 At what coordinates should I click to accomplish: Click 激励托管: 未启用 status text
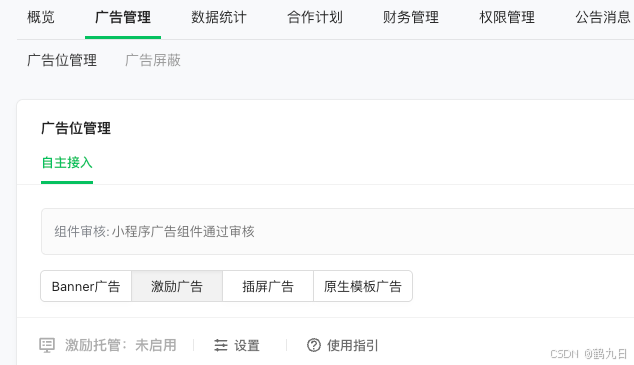tap(120, 345)
